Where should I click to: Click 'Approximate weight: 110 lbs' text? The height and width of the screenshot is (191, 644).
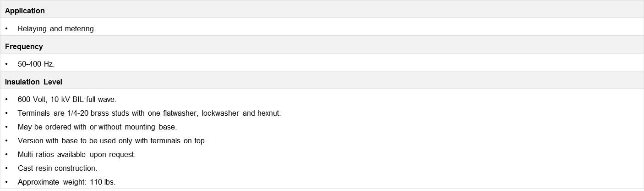(67, 182)
